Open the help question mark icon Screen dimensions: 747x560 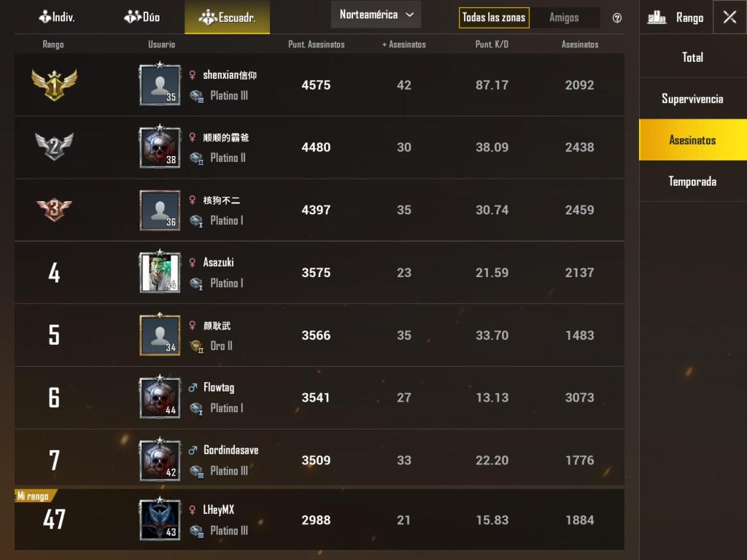click(x=616, y=18)
